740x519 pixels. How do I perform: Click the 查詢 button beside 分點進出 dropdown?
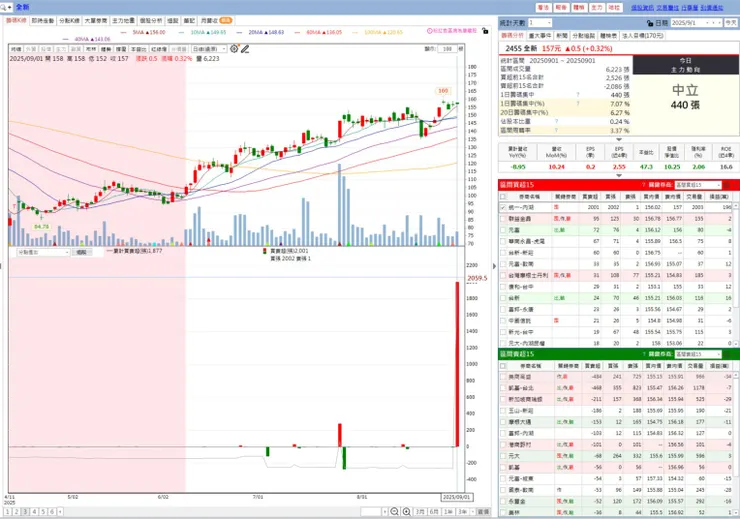[x=81, y=252]
